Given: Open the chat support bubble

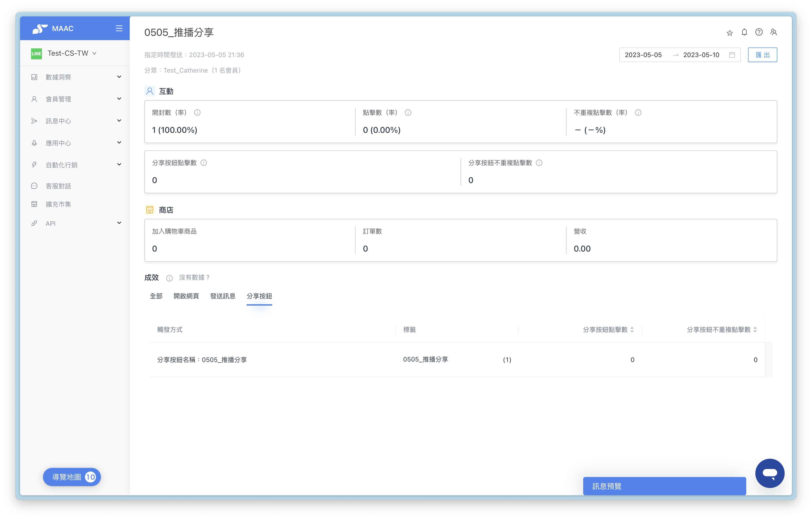Looking at the screenshot, I should point(770,473).
